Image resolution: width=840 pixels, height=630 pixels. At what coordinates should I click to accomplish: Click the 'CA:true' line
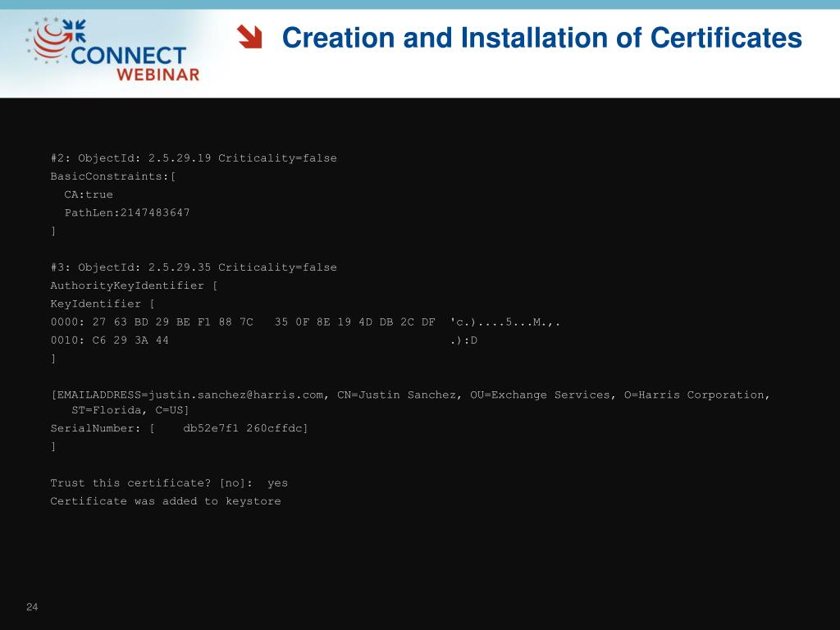pos(89,194)
